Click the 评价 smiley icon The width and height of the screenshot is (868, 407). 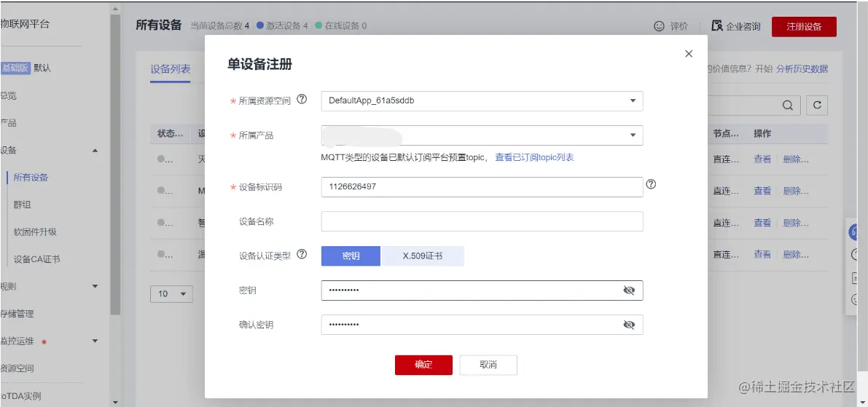click(659, 26)
